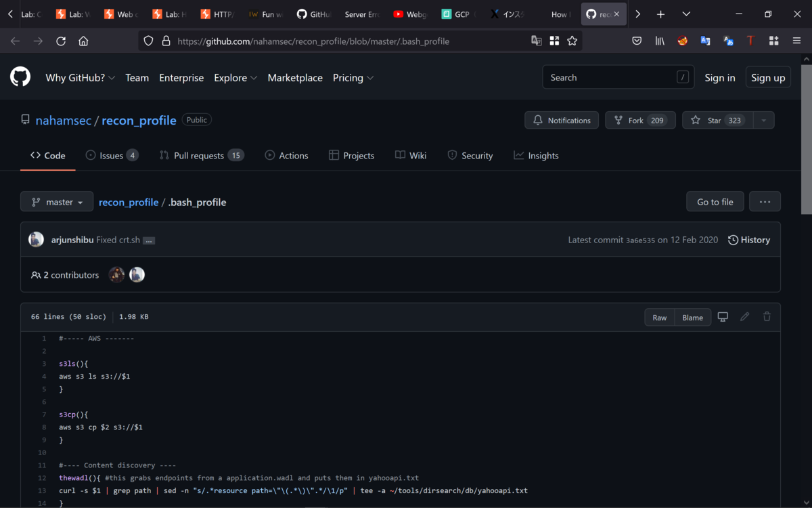Open Firefox hamburger menu
The width and height of the screenshot is (812, 508).
[796, 41]
